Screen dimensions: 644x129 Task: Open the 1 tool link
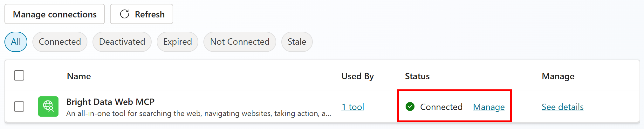pos(353,107)
